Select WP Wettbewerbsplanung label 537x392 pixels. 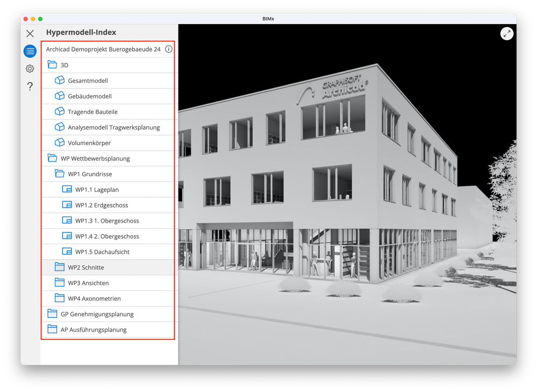pyautogui.click(x=95, y=159)
